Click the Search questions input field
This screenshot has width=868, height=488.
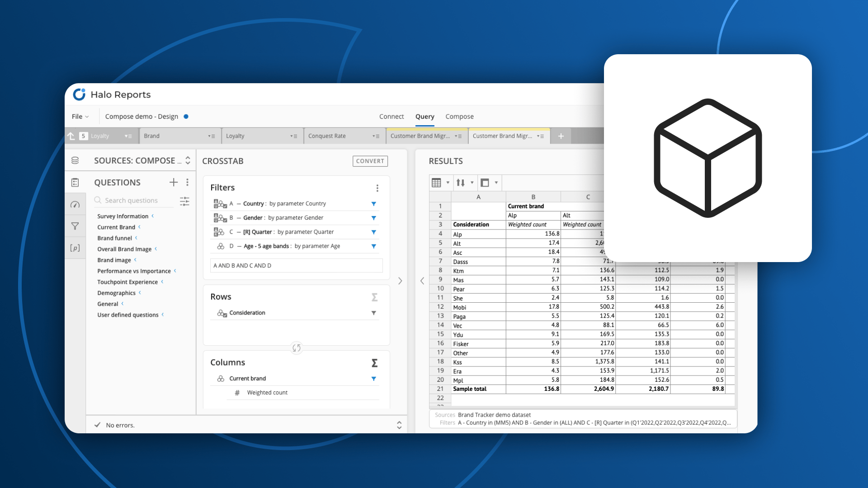click(136, 201)
